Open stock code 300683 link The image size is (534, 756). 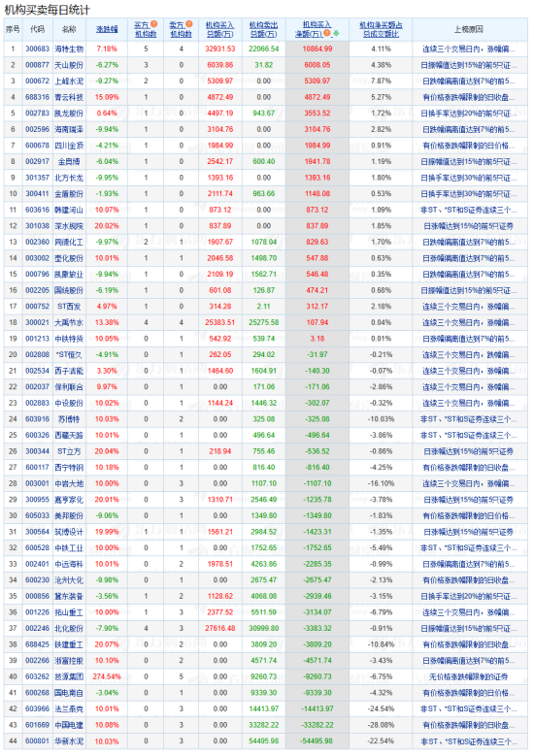click(37, 49)
